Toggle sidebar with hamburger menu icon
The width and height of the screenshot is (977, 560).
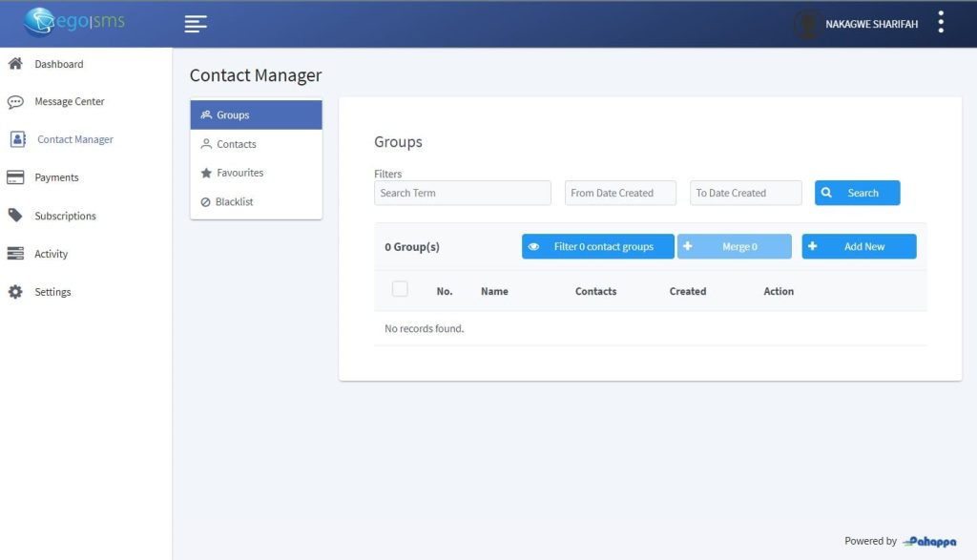(196, 24)
